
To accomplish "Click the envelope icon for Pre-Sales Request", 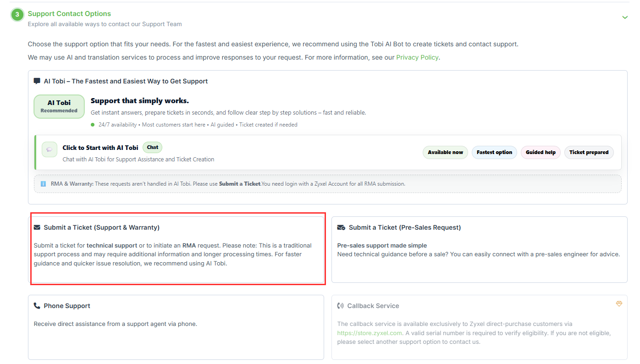I will coord(341,227).
